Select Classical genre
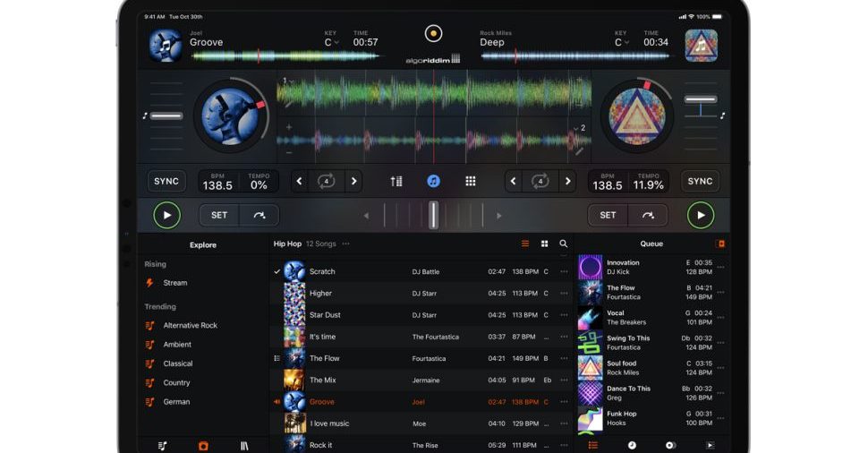868x453 pixels. (178, 363)
